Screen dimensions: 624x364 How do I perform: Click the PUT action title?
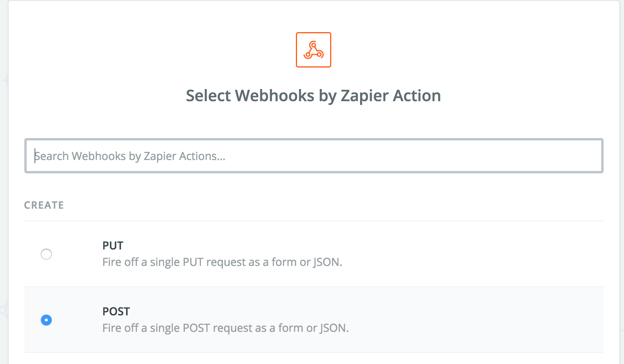[x=113, y=246]
